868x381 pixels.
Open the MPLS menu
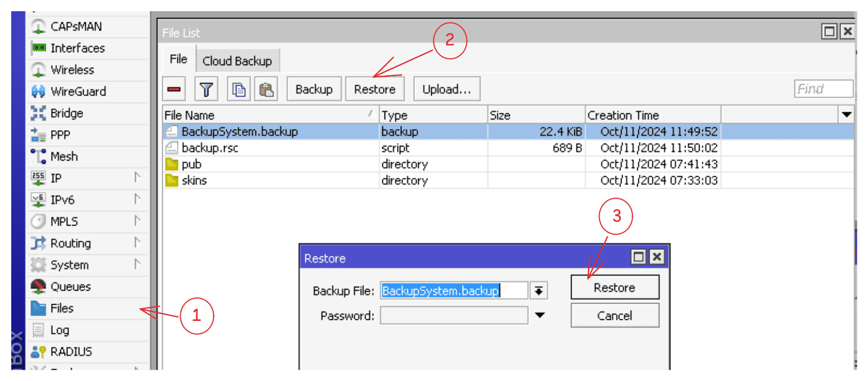[64, 222]
